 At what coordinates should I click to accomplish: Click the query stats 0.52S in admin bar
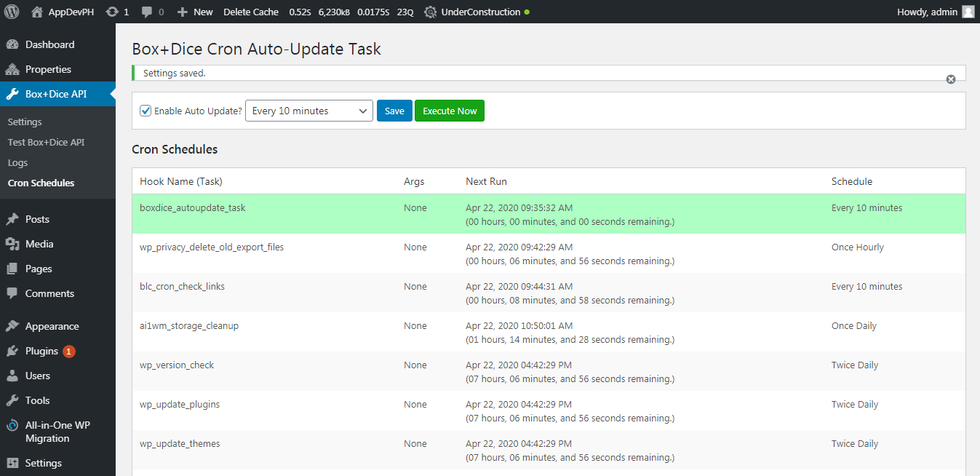(298, 12)
